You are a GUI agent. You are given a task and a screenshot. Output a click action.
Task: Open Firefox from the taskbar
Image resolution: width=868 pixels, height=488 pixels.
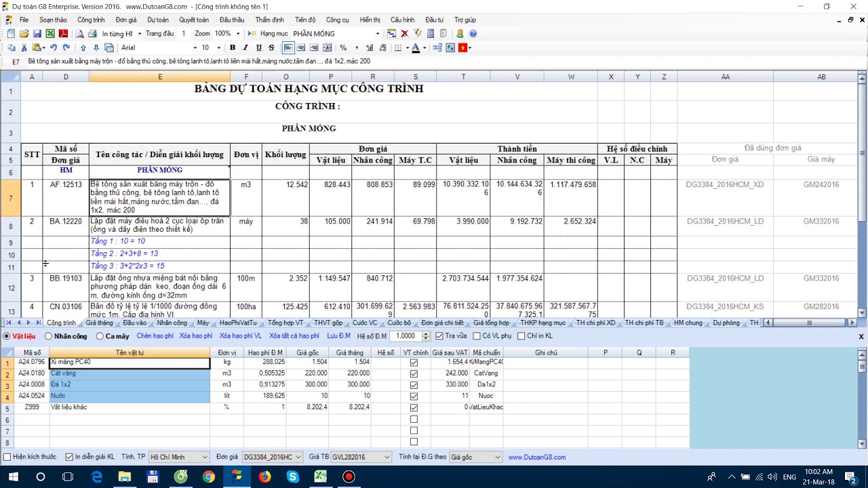coord(264,476)
